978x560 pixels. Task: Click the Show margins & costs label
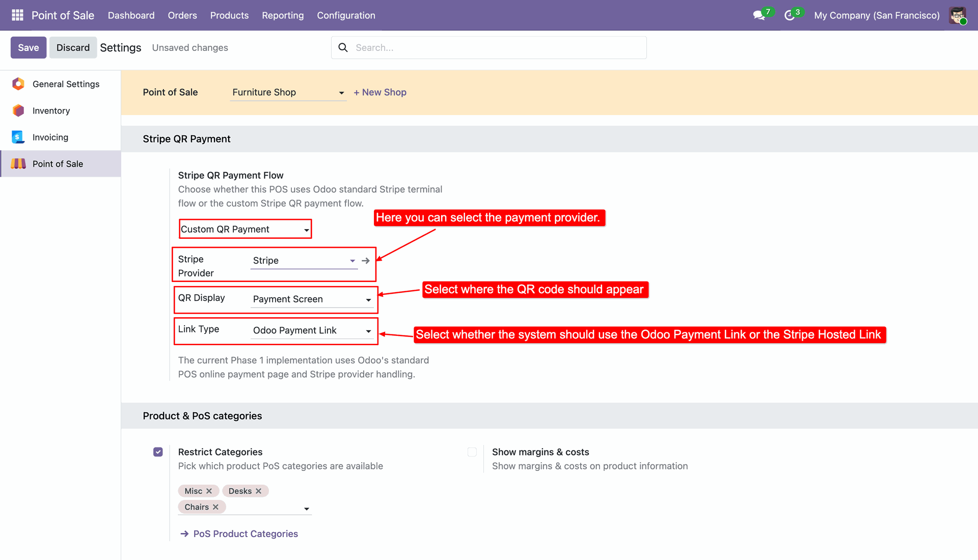tap(540, 452)
